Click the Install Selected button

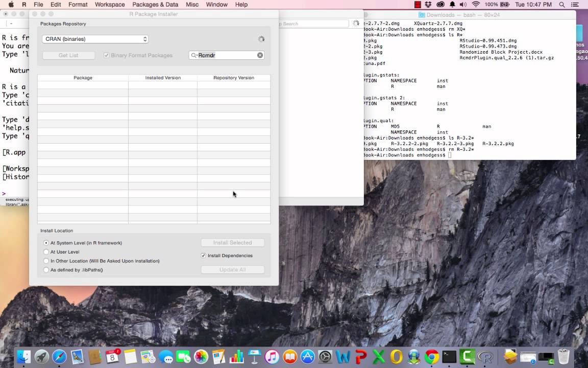(x=233, y=243)
